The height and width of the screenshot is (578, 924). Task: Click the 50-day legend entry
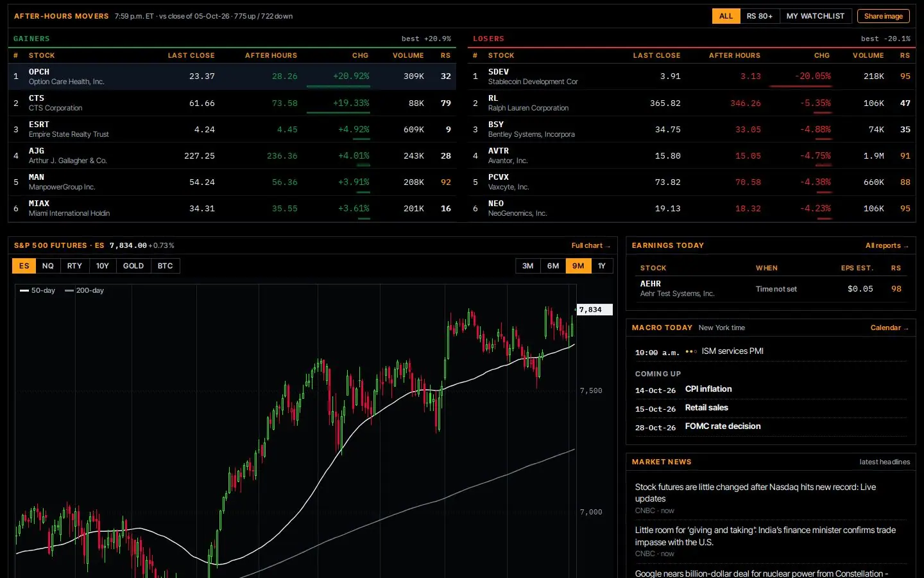(37, 290)
